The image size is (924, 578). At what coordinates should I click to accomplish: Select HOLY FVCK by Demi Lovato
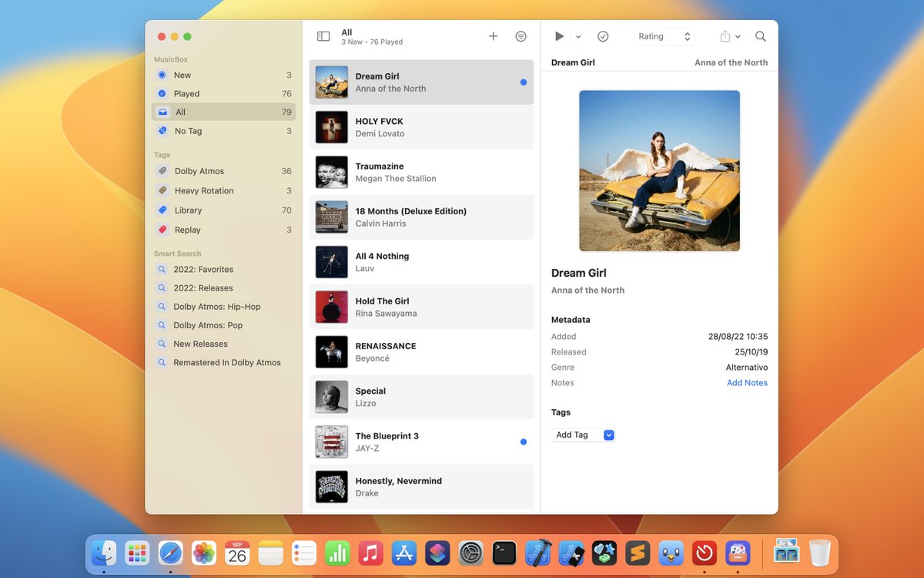(421, 127)
